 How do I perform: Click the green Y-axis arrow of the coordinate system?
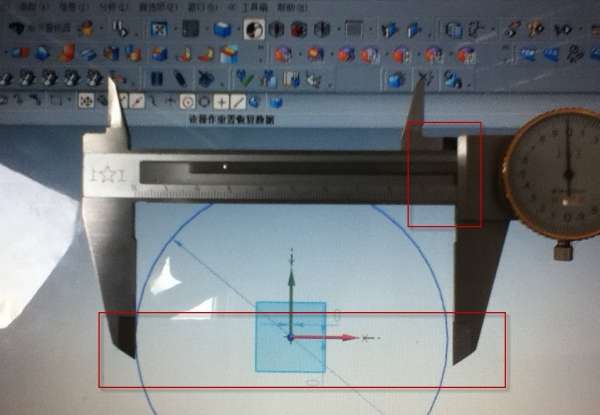coord(291,302)
